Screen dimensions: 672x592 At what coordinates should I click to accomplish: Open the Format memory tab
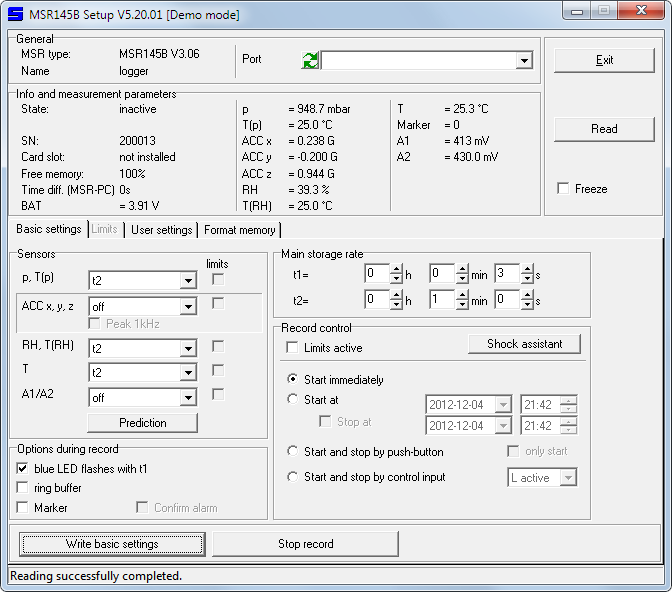point(240,230)
